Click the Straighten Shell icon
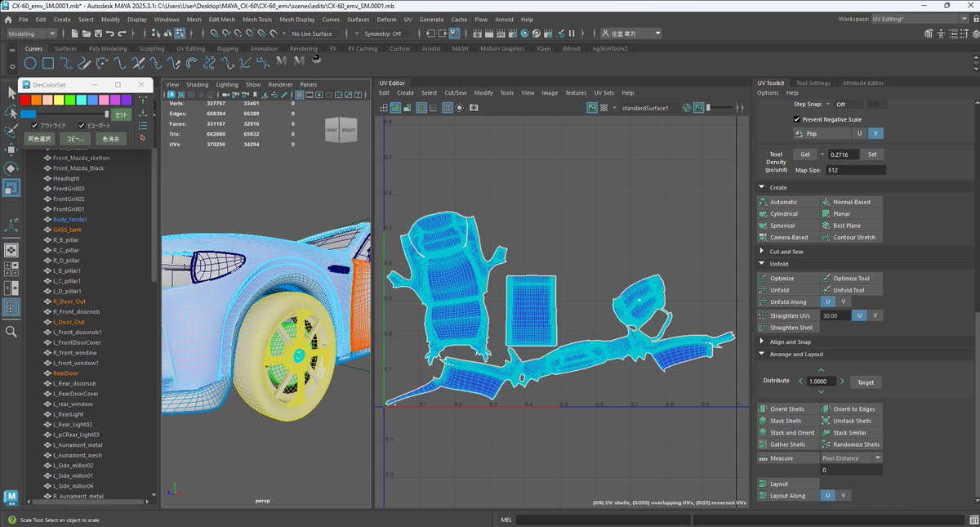This screenshot has height=527, width=980. [764, 328]
